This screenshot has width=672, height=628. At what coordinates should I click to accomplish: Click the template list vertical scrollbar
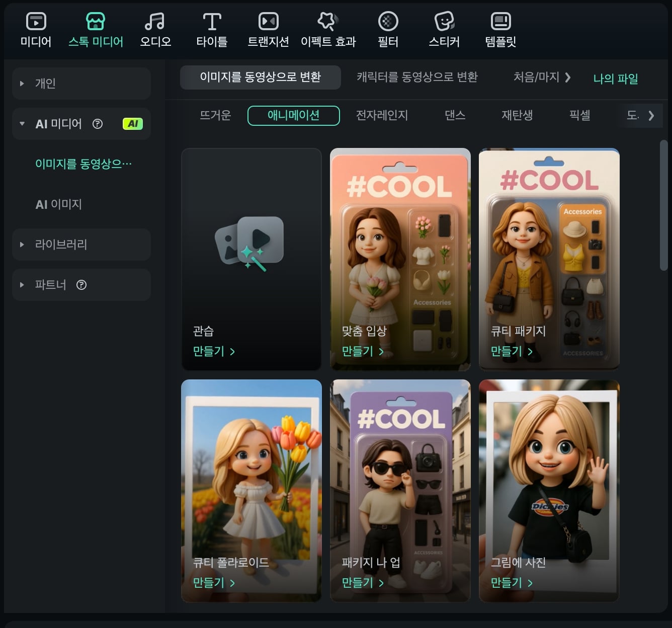pyautogui.click(x=664, y=205)
